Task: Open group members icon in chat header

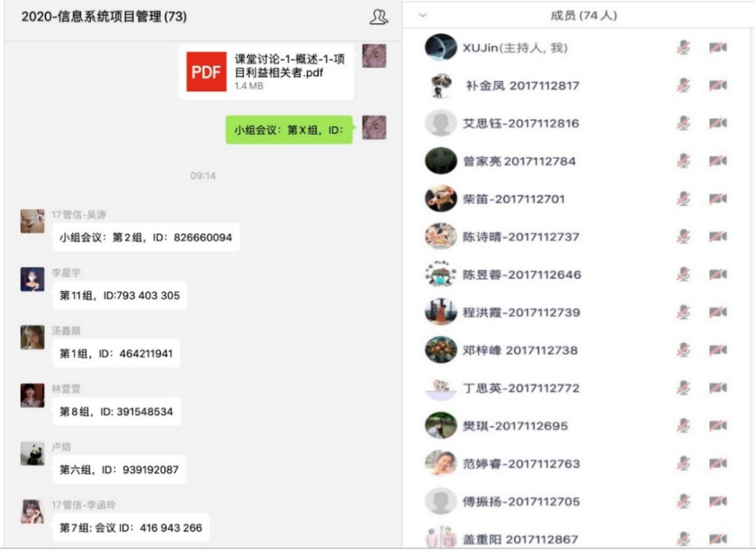Action: pos(378,17)
